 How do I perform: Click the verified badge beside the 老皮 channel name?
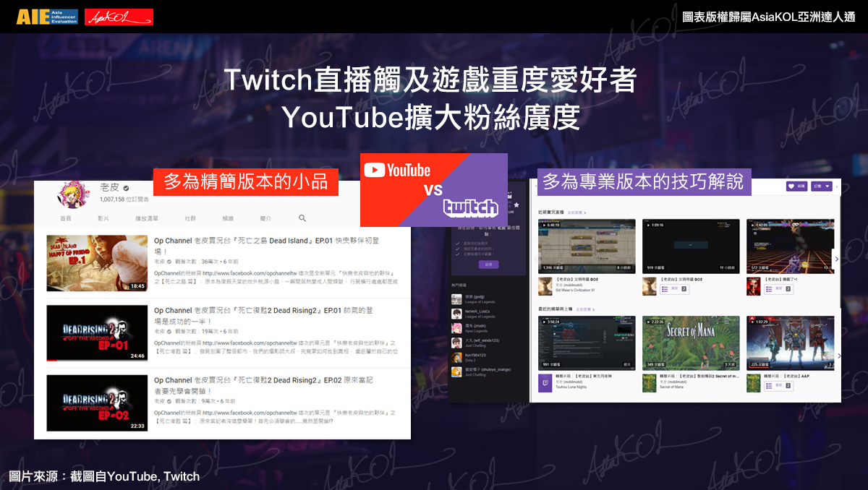pyautogui.click(x=125, y=188)
